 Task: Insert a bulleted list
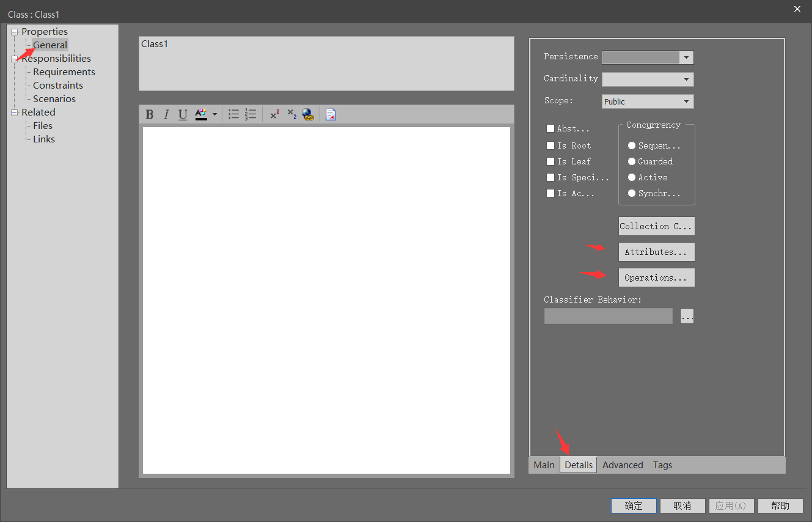point(233,114)
